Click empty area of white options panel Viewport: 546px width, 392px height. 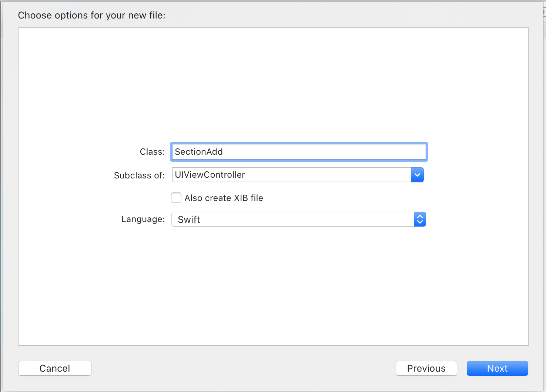tap(273, 81)
